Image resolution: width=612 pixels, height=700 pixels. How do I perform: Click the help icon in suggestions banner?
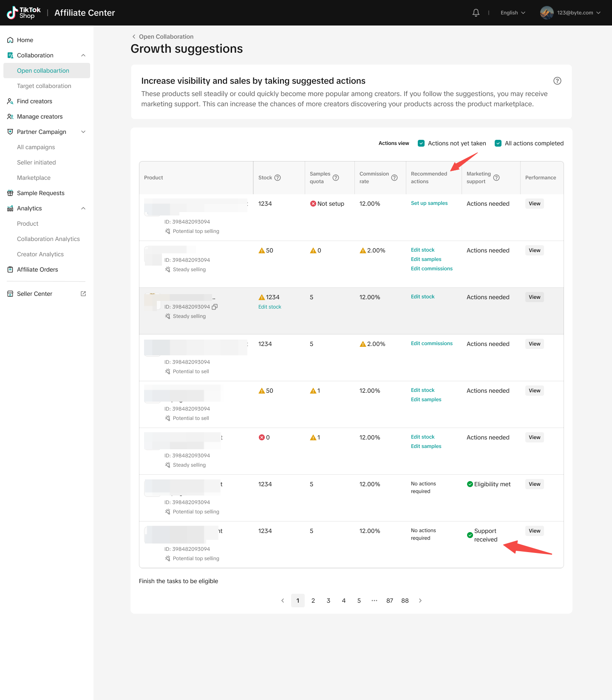point(557,81)
